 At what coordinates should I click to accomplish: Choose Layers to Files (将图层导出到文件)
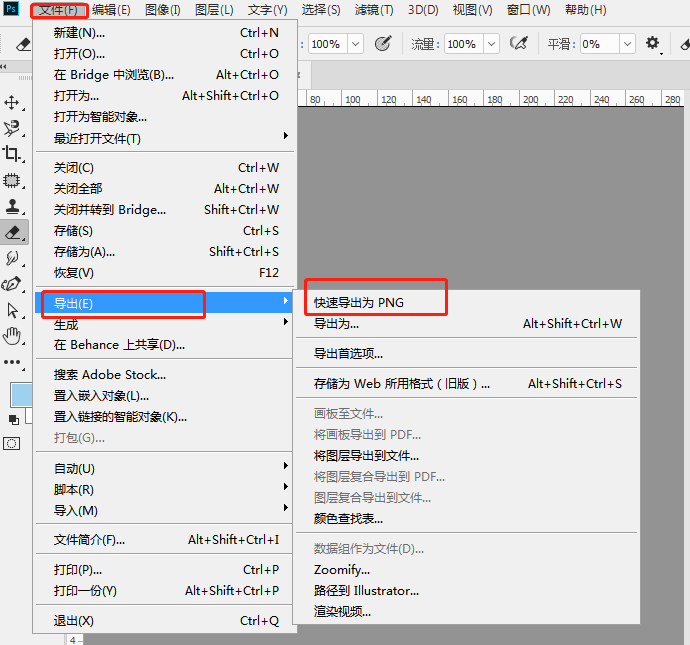[467, 455]
